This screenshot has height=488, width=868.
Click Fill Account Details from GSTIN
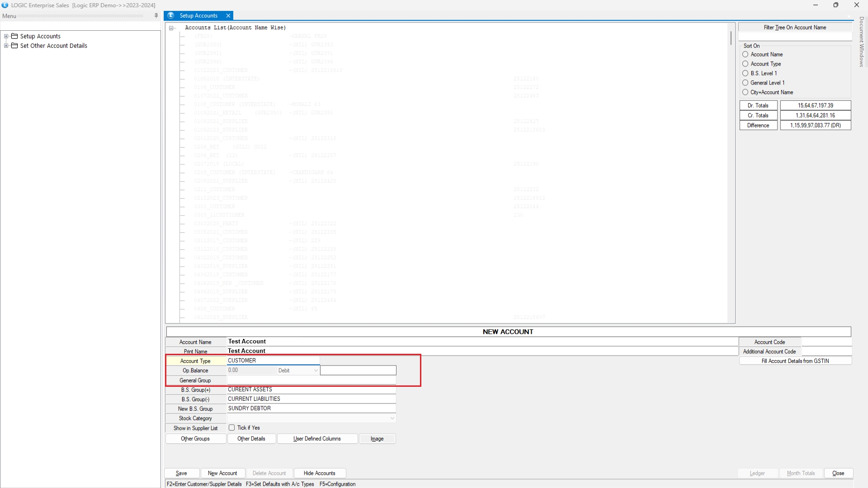click(x=795, y=361)
